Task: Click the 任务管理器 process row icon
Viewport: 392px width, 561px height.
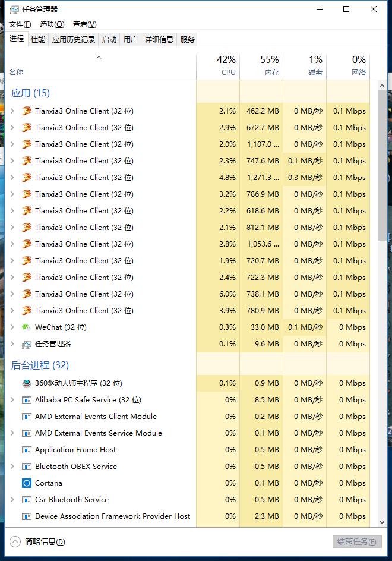Action: tap(27, 344)
